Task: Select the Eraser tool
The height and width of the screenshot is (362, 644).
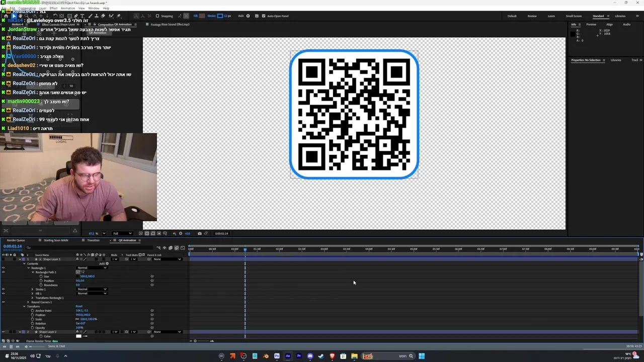Action: (x=103, y=16)
